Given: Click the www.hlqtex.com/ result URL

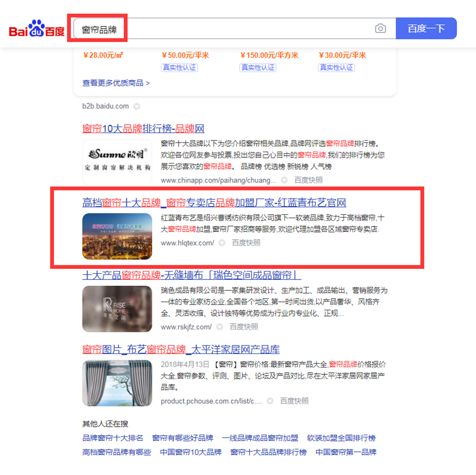Looking at the screenshot, I should click(187, 243).
